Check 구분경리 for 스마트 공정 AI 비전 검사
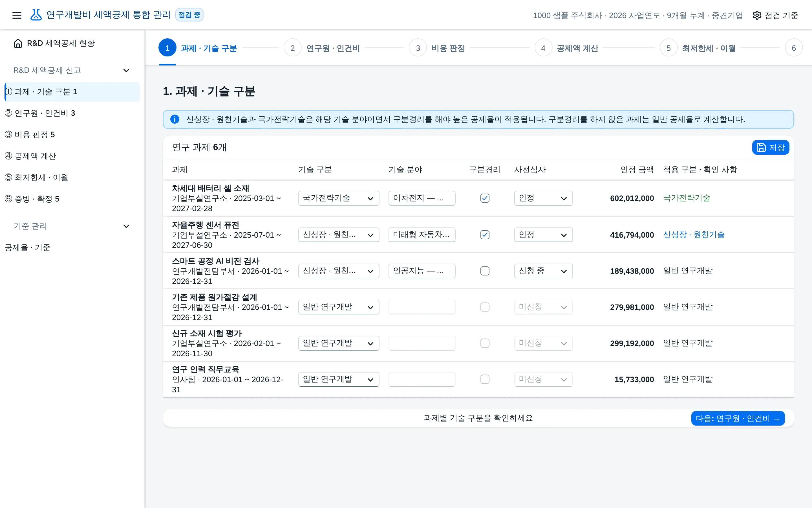 click(x=485, y=271)
